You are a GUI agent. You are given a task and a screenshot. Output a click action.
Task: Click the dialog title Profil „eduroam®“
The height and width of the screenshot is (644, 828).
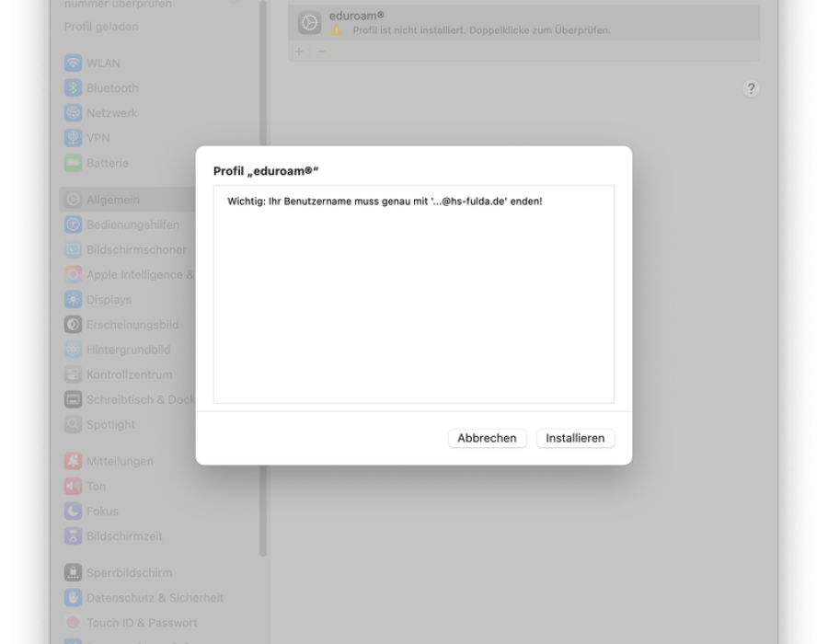point(266,171)
